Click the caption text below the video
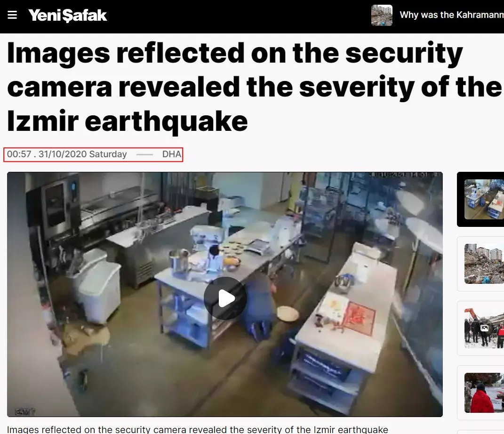The width and height of the screenshot is (504, 434). 197,429
